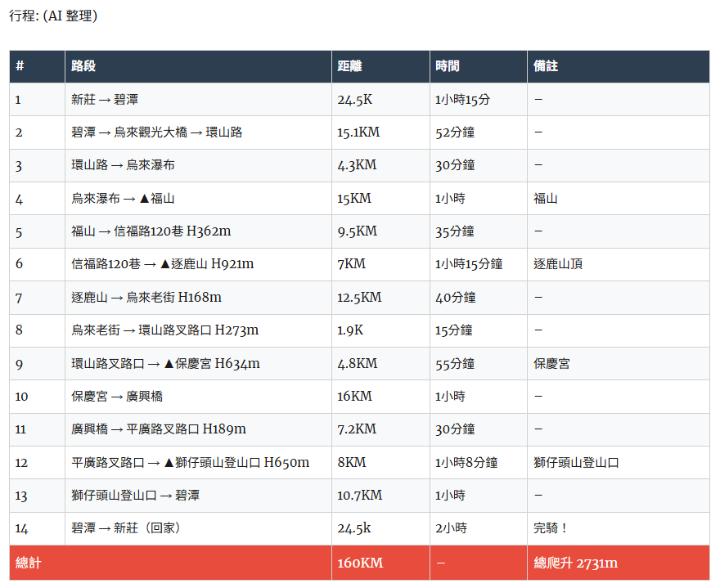Select the 1.9K distance cell
Image resolution: width=720 pixels, height=588 pixels.
click(352, 330)
